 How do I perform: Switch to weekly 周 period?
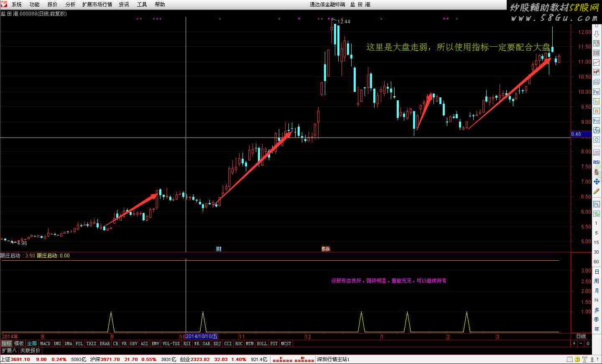(597, 281)
